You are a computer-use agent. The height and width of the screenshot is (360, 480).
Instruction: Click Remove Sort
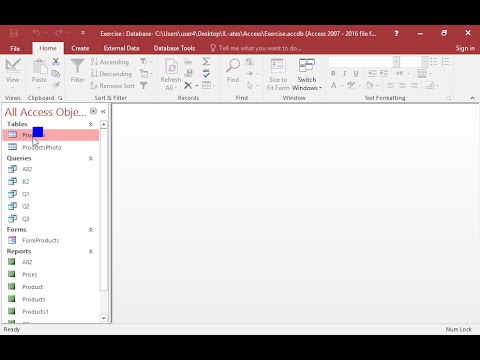click(112, 86)
